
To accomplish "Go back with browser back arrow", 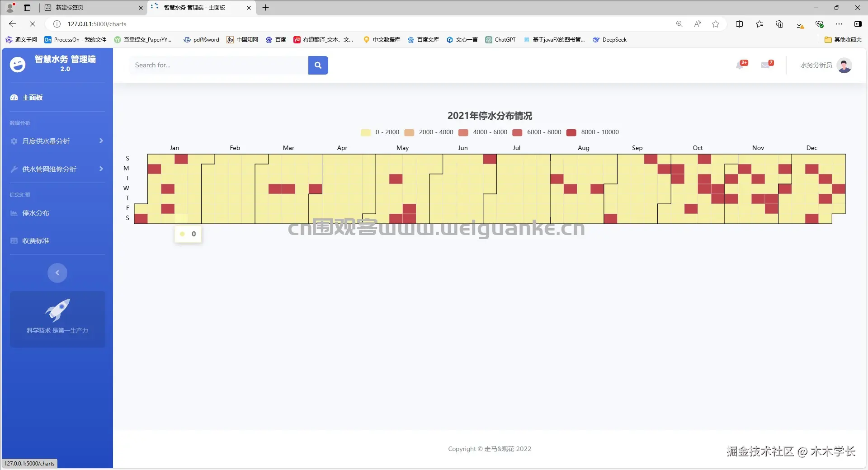I will pos(13,24).
